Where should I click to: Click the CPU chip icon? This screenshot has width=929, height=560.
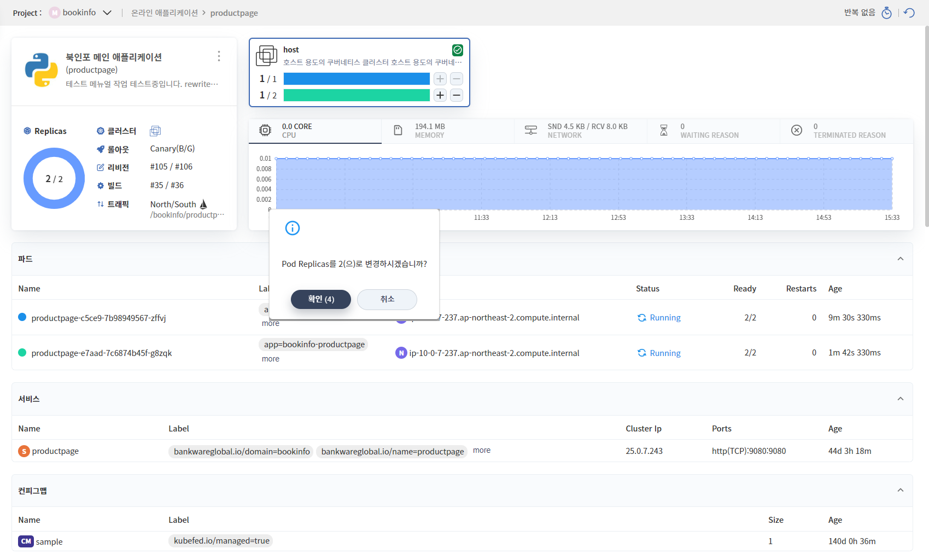[x=265, y=130]
